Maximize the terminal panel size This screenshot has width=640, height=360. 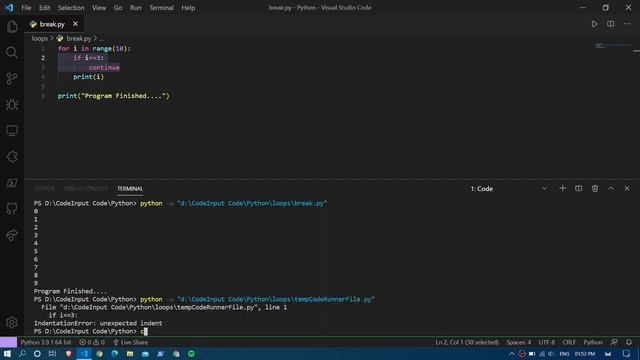click(611, 188)
